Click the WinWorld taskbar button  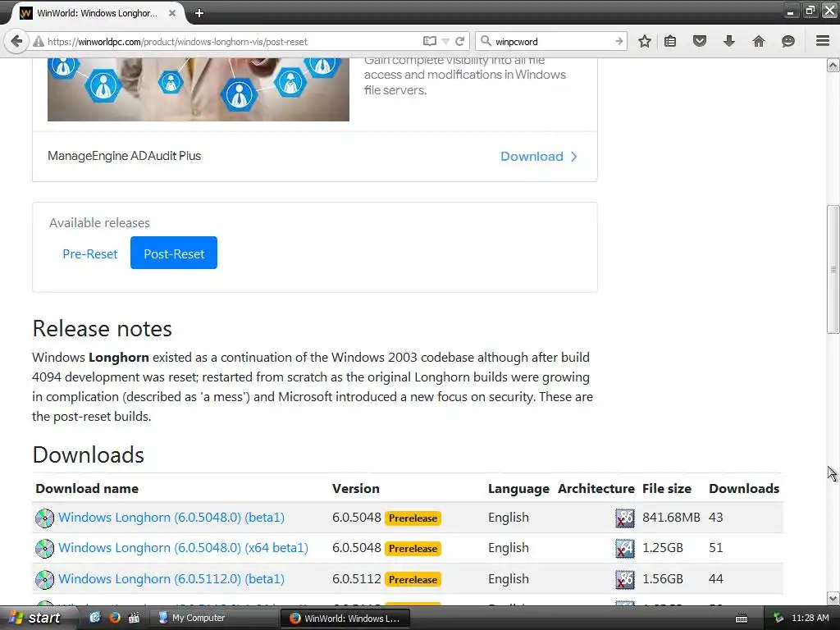345,619
